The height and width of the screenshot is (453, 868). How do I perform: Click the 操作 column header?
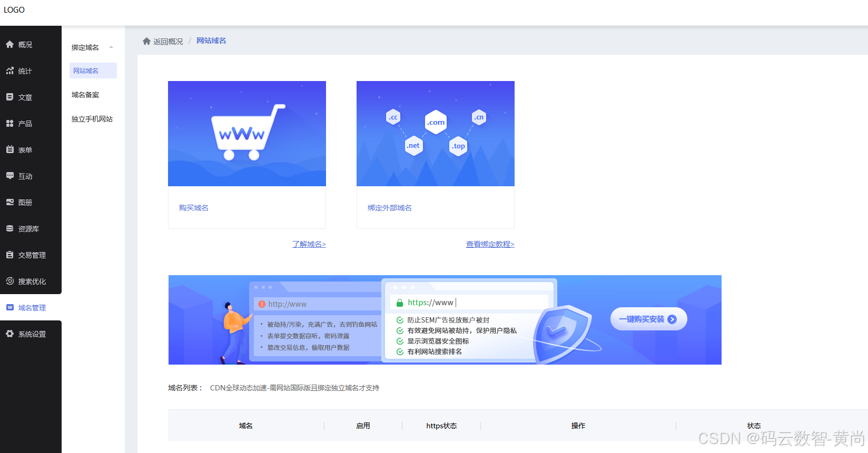tap(578, 426)
